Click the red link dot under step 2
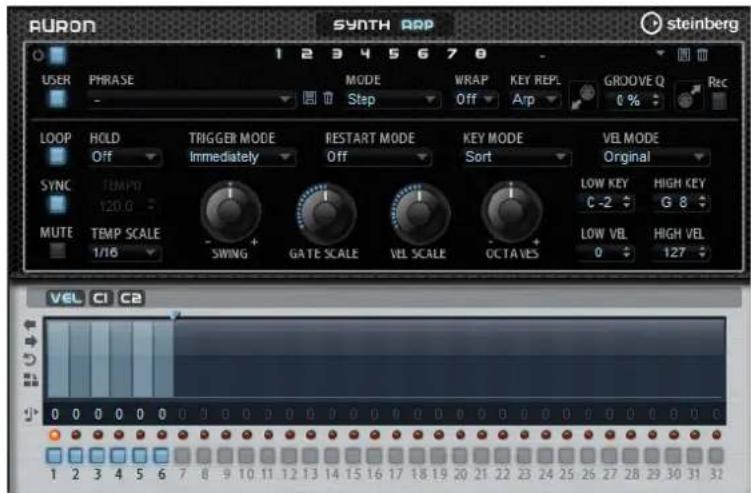The width and height of the screenshot is (751, 493). (76, 435)
